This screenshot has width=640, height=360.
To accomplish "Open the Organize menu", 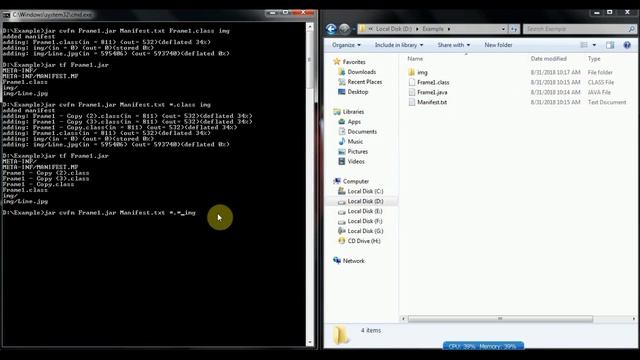I will pyautogui.click(x=346, y=45).
